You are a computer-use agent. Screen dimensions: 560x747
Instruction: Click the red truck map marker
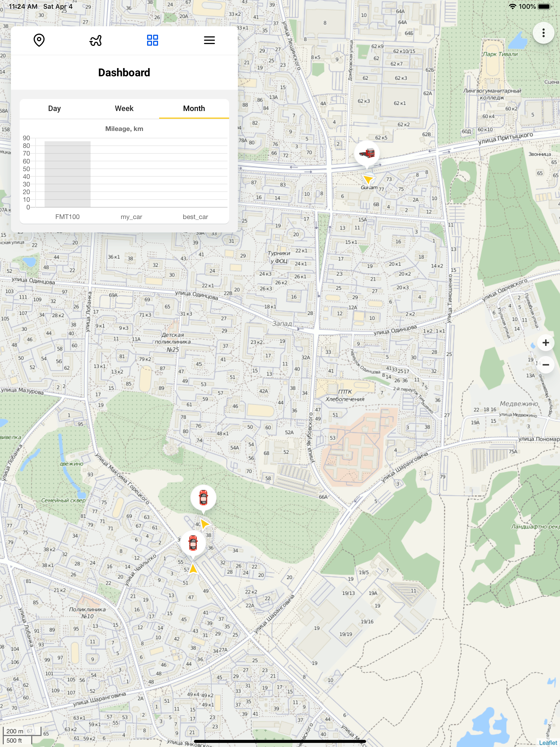367,153
